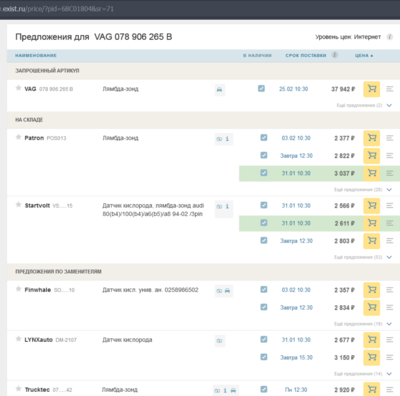The height and width of the screenshot is (396, 400).
Task: Open details menu for VAG 37 942 ₽ offer
Action: click(390, 89)
